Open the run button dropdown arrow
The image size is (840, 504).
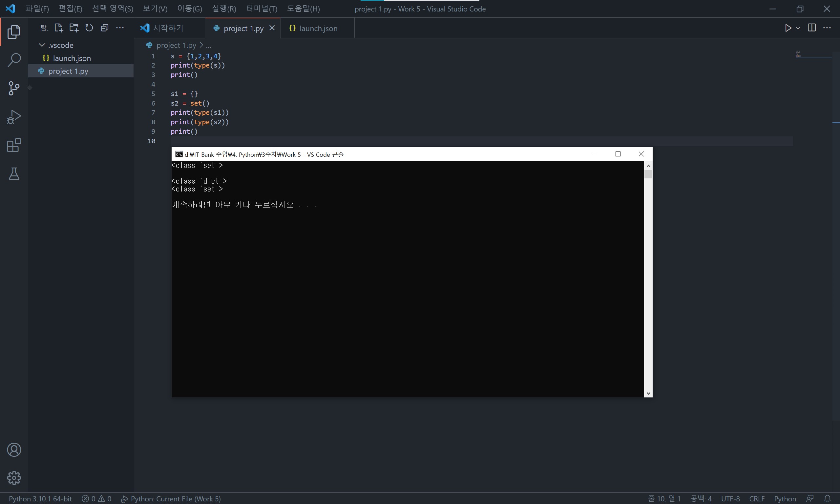coord(798,28)
